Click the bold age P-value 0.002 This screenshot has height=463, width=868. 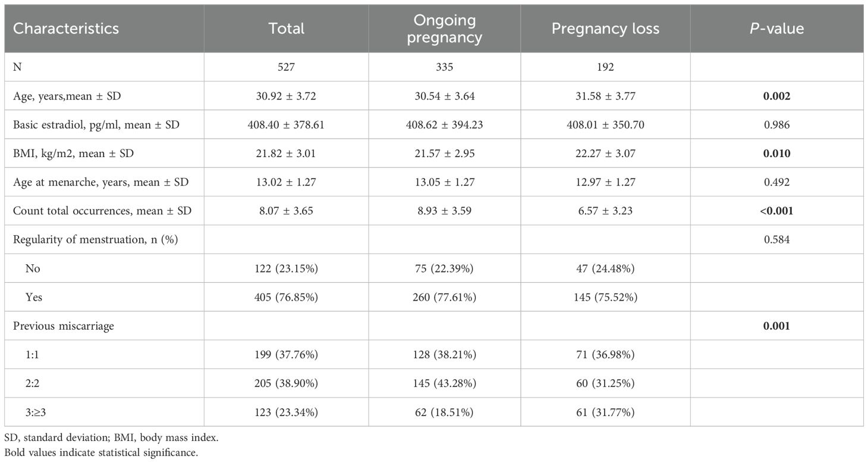[x=776, y=96]
